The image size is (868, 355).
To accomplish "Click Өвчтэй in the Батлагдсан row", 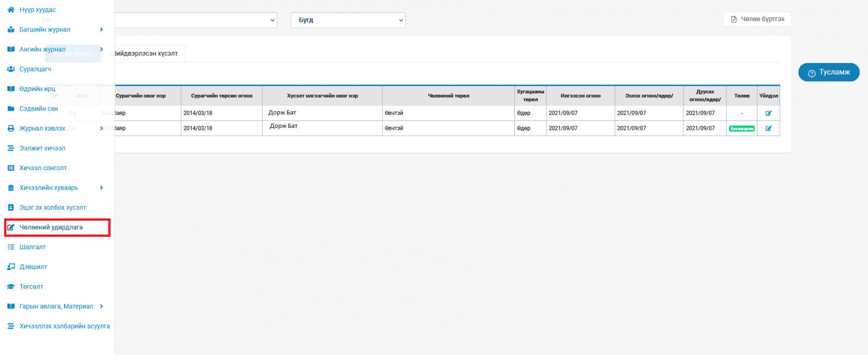I will [394, 128].
